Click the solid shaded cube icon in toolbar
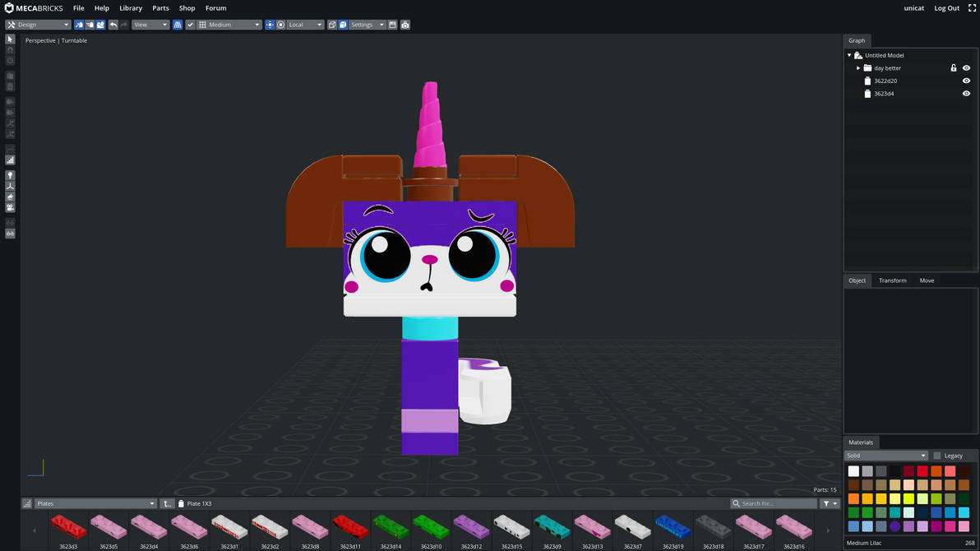 (x=343, y=25)
